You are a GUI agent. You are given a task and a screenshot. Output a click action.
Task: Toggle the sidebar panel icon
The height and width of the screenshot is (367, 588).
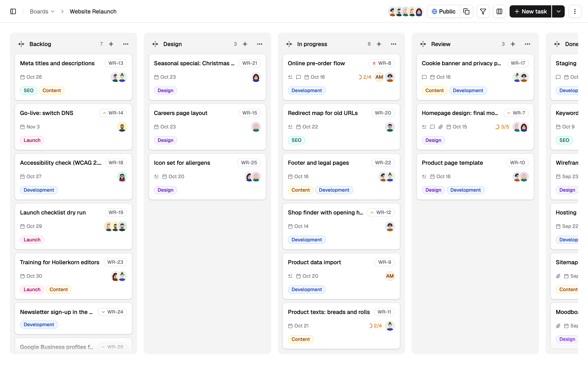tap(13, 11)
